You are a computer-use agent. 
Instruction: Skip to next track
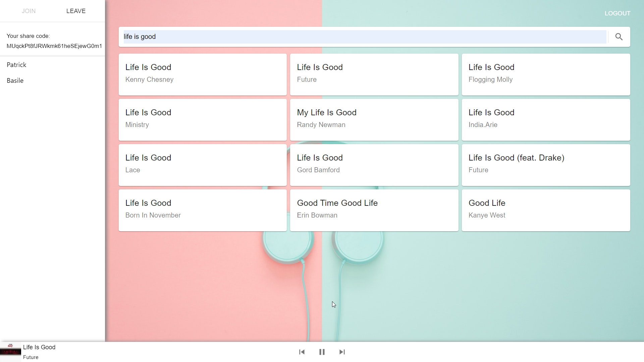[342, 352]
